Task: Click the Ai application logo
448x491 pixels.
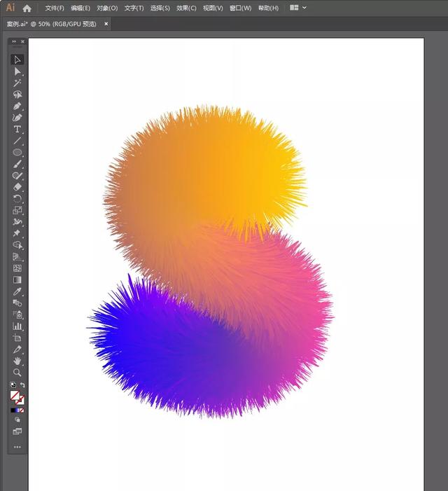Action: click(10, 7)
